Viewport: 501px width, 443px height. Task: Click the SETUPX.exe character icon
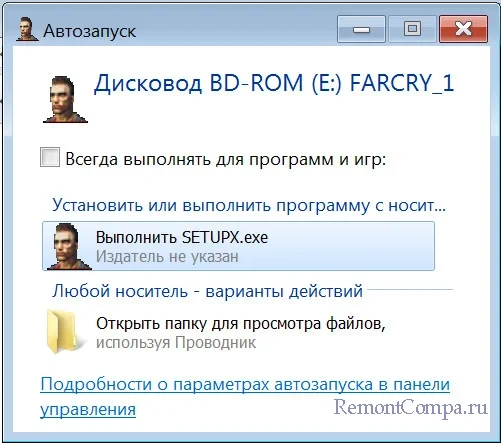coord(69,246)
